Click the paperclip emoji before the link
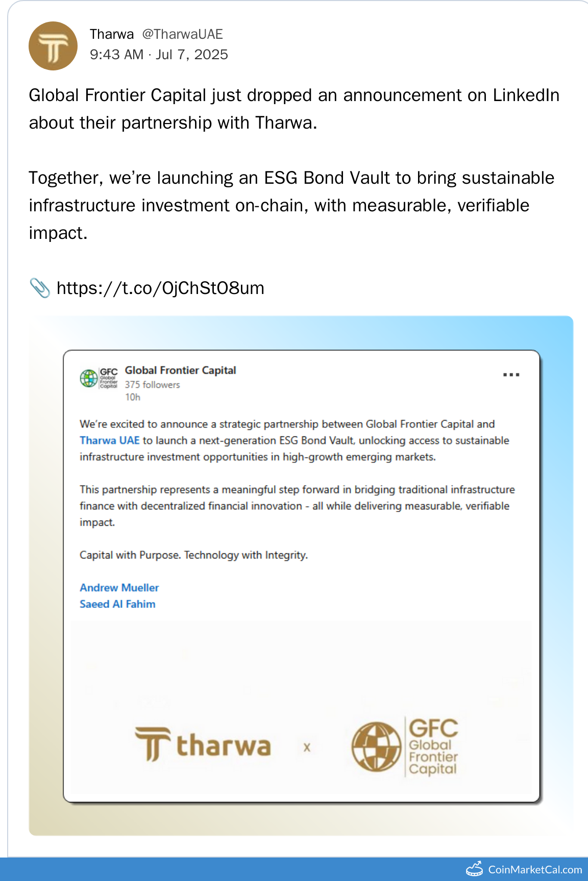This screenshot has width=588, height=881. (x=40, y=288)
